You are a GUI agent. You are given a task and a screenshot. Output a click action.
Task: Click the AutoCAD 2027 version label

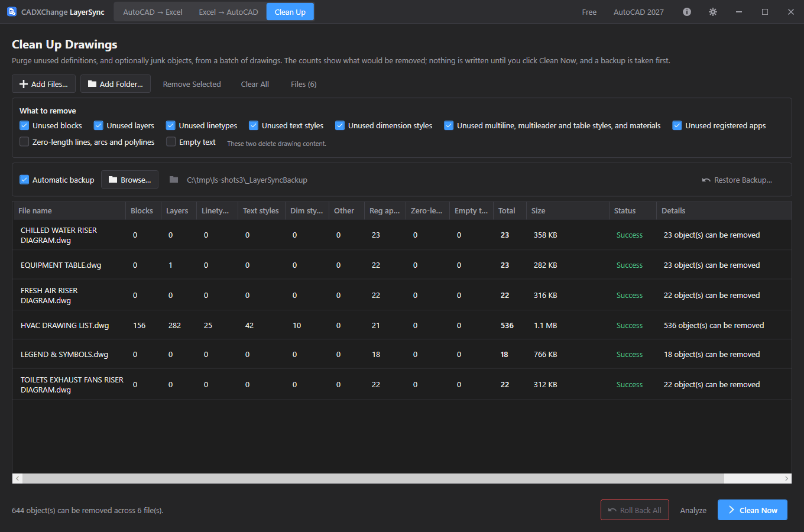point(638,12)
